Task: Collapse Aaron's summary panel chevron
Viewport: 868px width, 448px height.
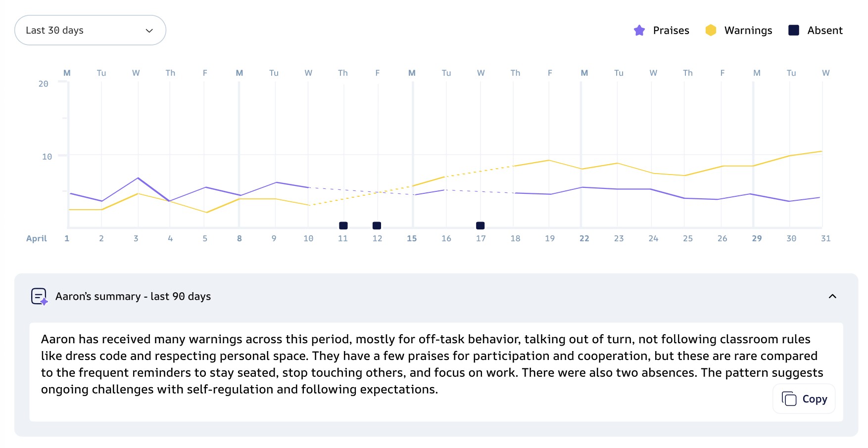Action: pos(832,296)
